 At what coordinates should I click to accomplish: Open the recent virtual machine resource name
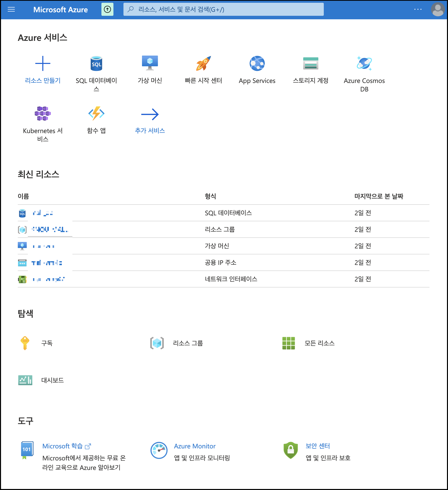(44, 246)
